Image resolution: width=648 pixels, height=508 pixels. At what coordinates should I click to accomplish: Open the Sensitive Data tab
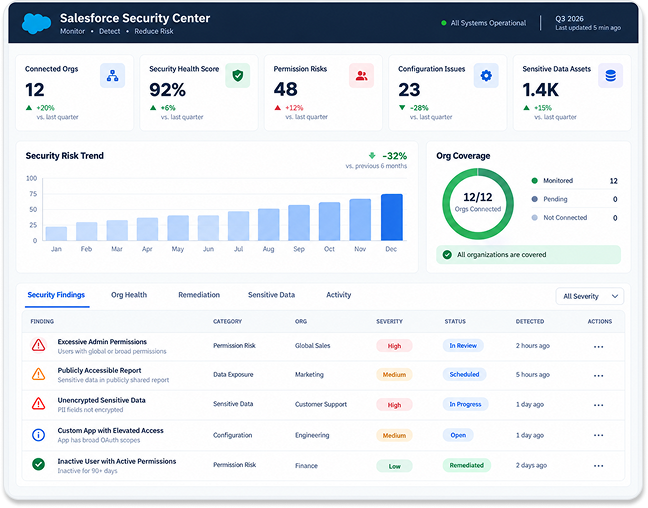pyautogui.click(x=271, y=295)
